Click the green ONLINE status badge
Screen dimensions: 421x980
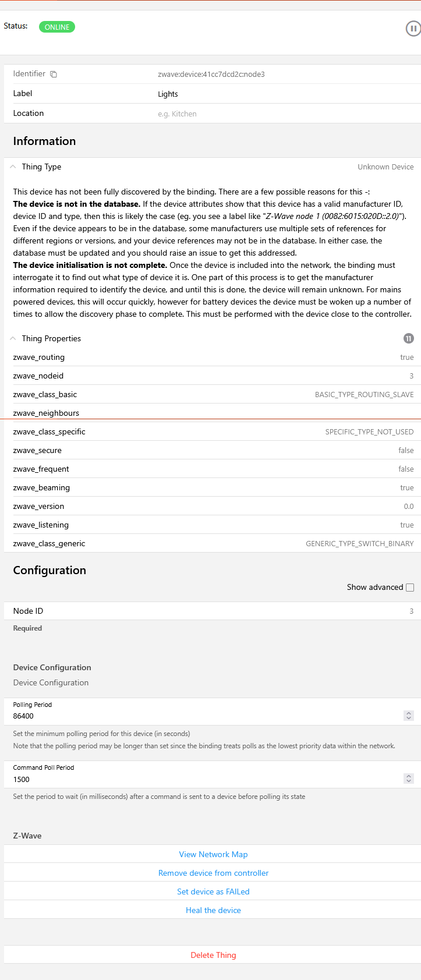point(57,27)
